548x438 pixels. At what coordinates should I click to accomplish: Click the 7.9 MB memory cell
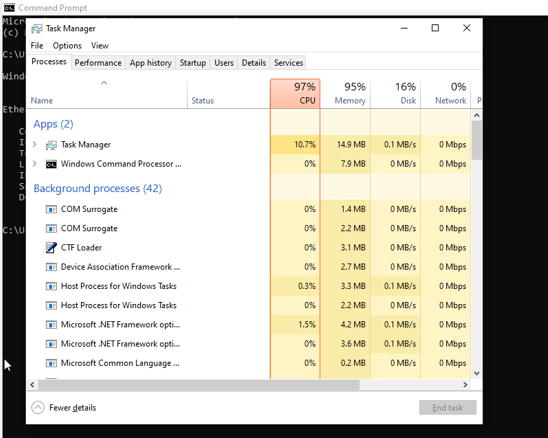(x=345, y=164)
